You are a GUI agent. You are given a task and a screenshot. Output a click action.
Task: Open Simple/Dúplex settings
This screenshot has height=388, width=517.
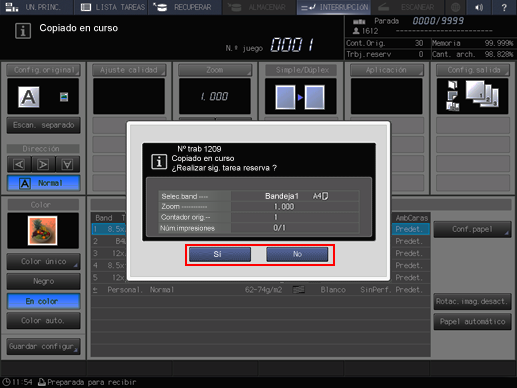pos(301,70)
